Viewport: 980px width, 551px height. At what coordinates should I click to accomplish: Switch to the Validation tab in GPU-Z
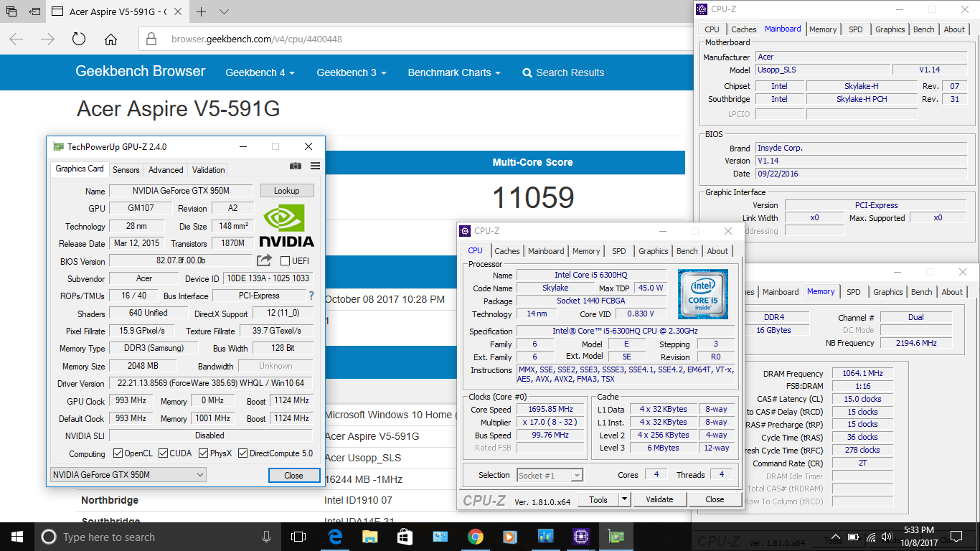tap(209, 170)
